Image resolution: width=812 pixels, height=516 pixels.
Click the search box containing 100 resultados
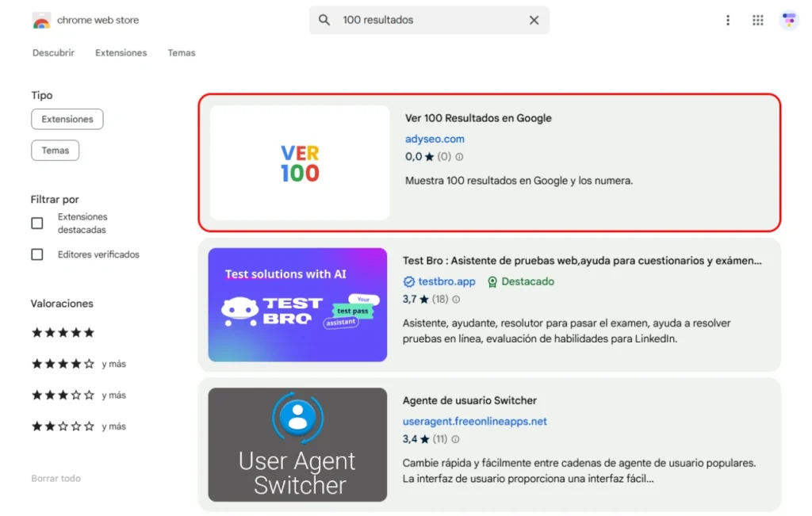click(428, 21)
